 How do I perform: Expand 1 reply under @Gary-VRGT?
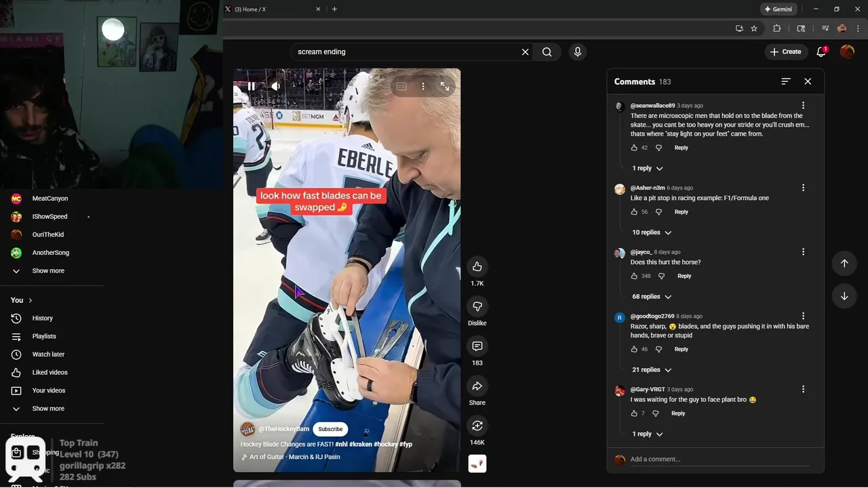[648, 434]
